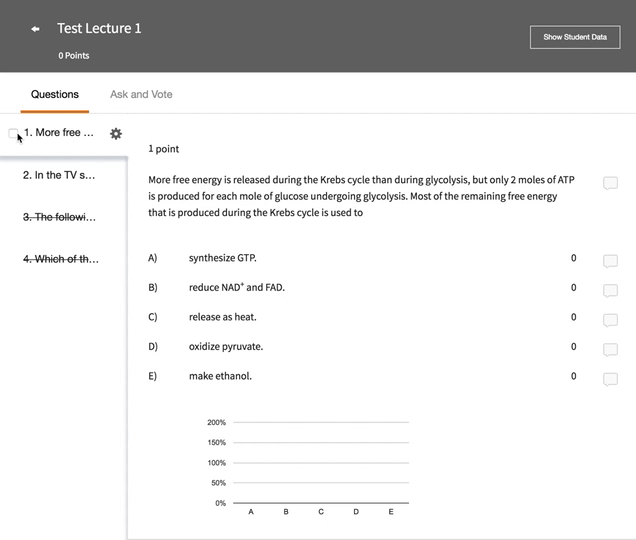Tick the checkbox next to question 1

coord(13,133)
